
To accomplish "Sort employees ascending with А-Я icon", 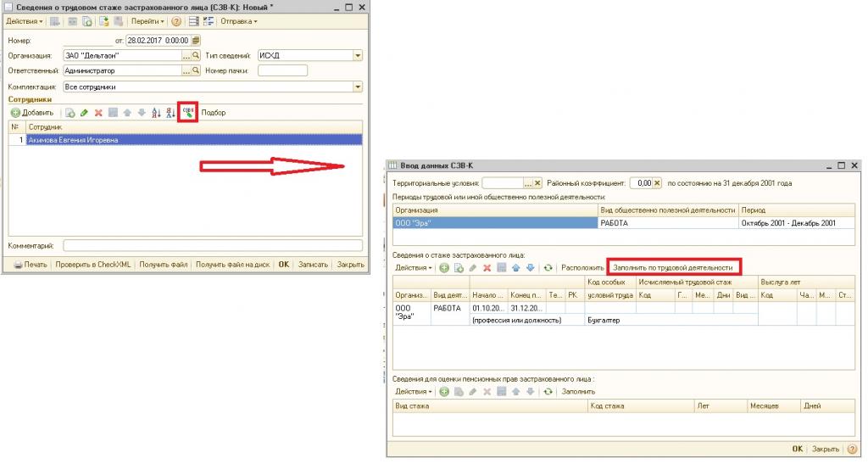I will pos(155,113).
